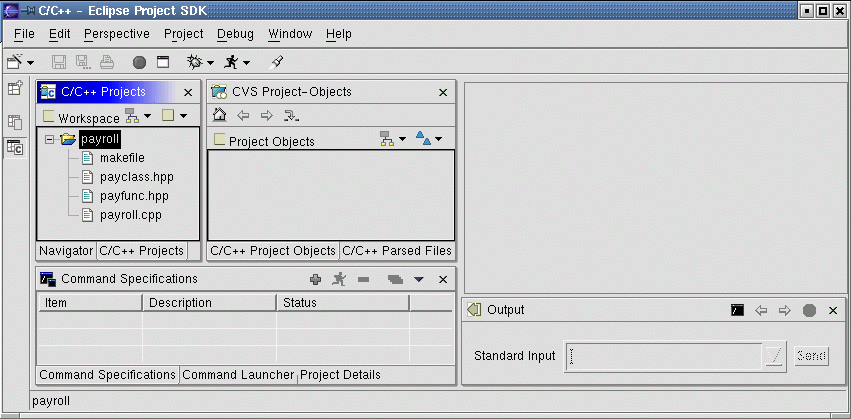Click the plus icon in Command Specifications
This screenshot has width=851, height=419.
(315, 280)
